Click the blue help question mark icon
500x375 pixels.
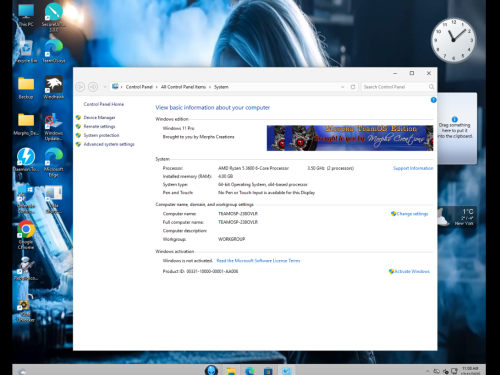(433, 100)
